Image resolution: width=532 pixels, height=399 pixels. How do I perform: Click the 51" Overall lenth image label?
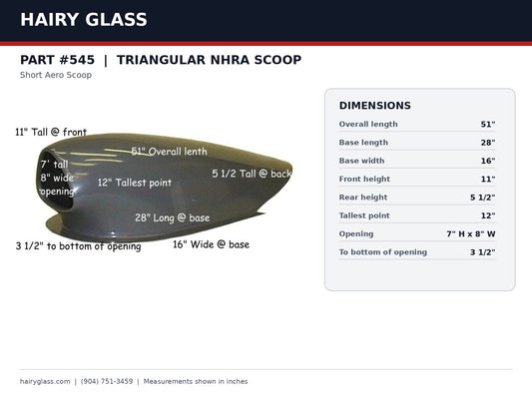click(169, 152)
